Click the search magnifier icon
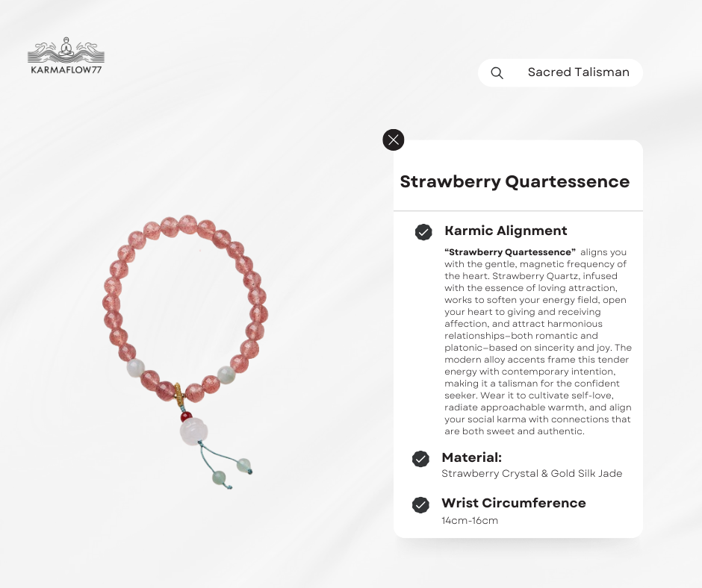The image size is (702, 588). click(497, 72)
